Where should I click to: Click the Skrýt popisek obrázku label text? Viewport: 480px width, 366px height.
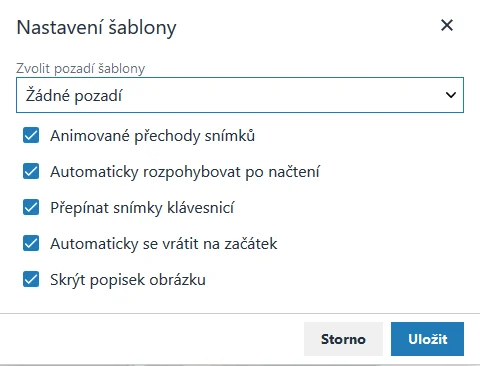coord(128,280)
